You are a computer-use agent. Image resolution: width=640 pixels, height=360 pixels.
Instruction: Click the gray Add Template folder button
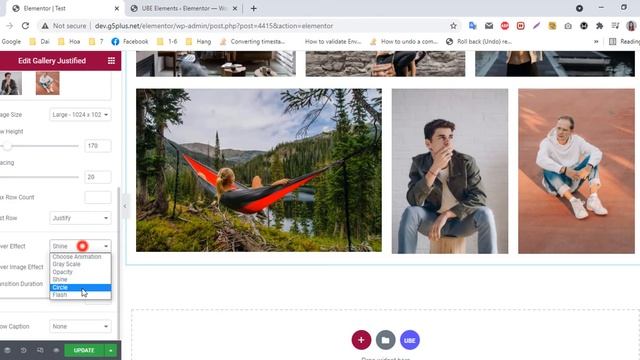[385, 340]
